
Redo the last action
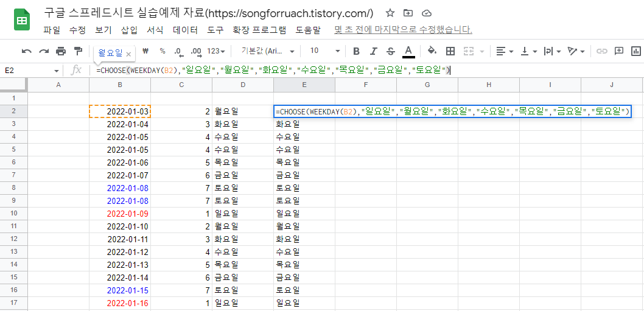[44, 51]
